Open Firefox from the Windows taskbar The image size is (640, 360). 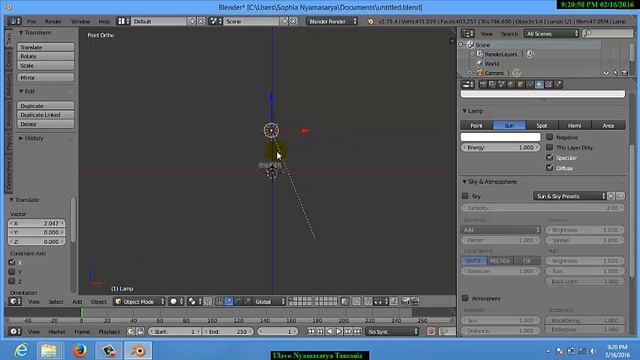click(x=80, y=350)
